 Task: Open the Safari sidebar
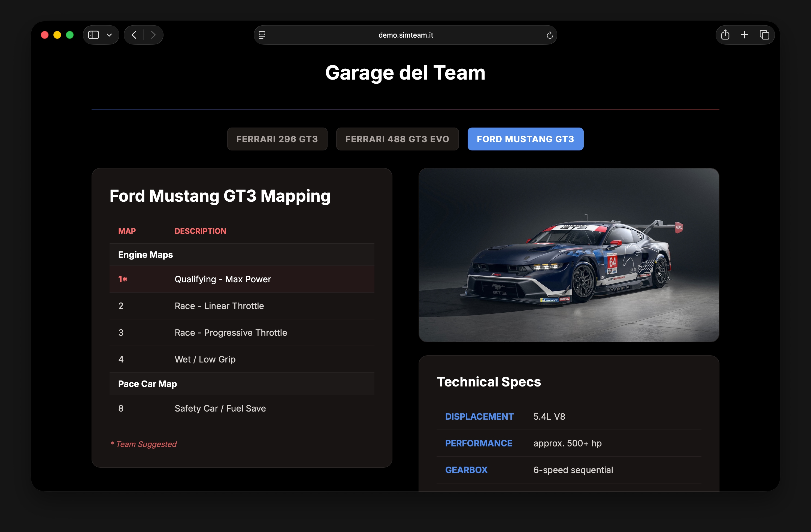click(93, 34)
